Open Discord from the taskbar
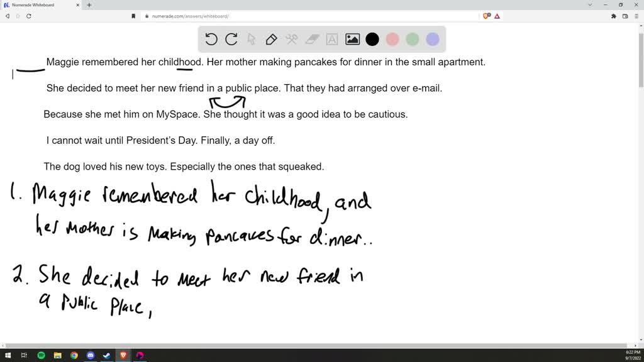This screenshot has height=362, width=644. [x=91, y=355]
